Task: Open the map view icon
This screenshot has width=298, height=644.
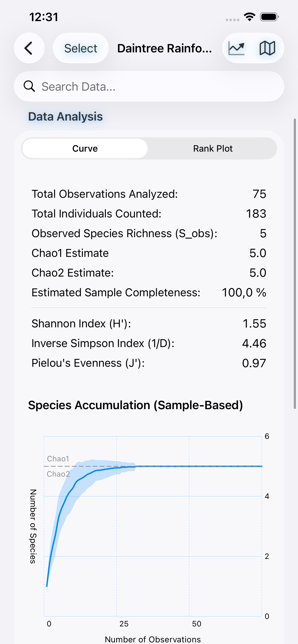Action: (267, 48)
